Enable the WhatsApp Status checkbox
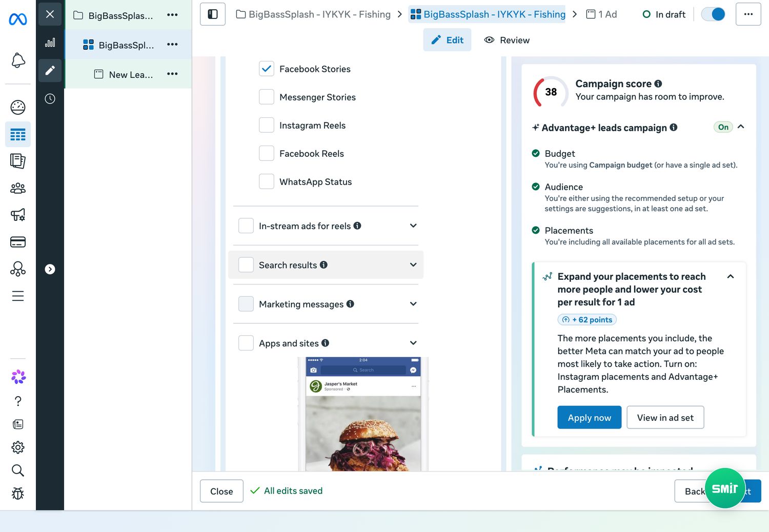The height and width of the screenshot is (532, 769). pos(267,181)
